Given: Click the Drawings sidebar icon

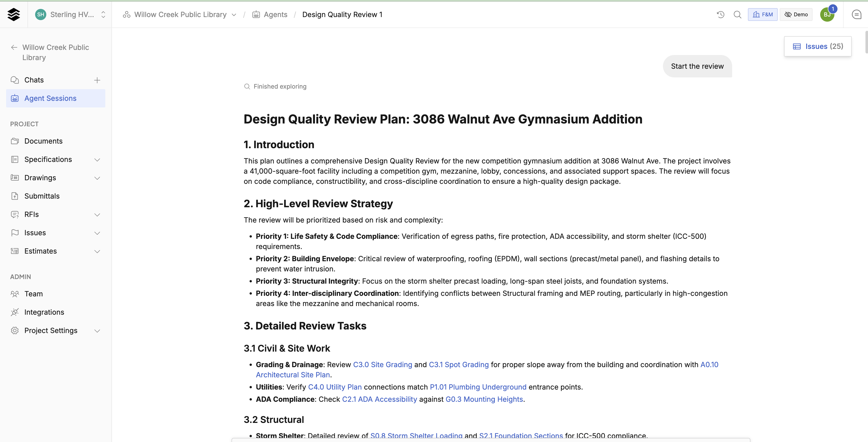Looking at the screenshot, I should [15, 178].
